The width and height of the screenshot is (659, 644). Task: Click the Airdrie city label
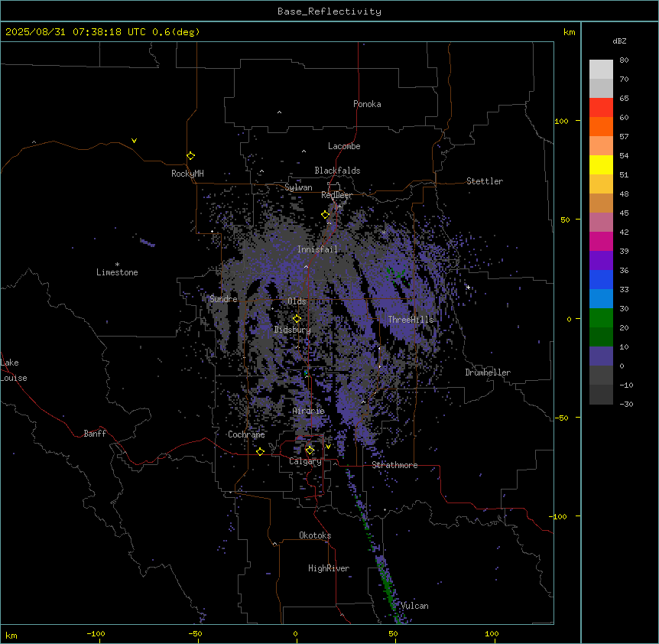309,411
